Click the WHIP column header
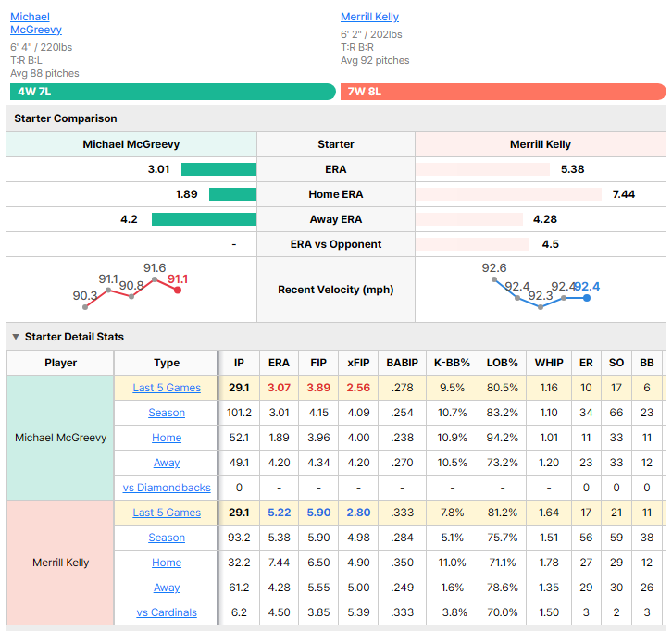 point(549,363)
